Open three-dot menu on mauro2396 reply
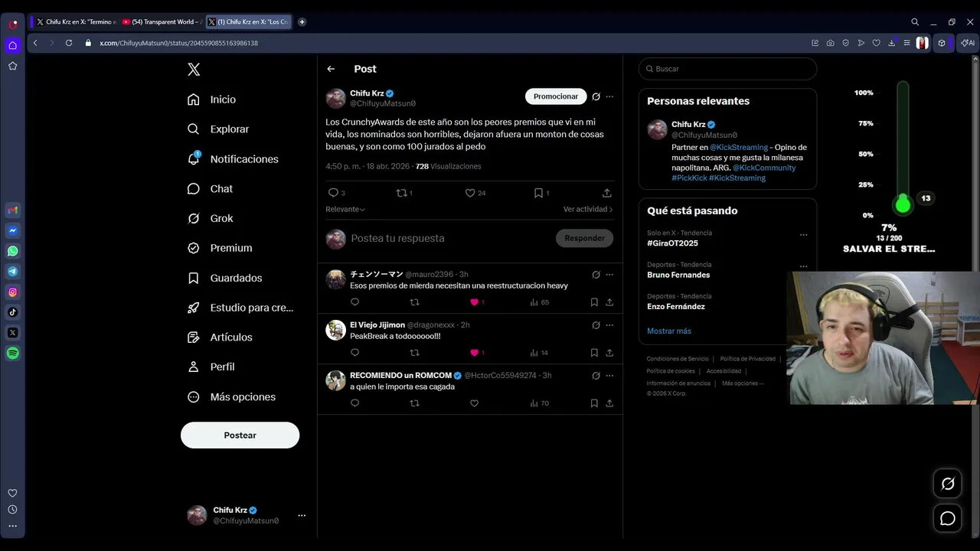980x551 pixels. point(609,274)
